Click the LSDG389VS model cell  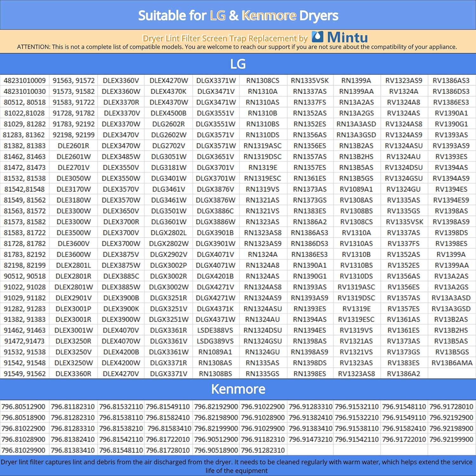click(x=215, y=341)
